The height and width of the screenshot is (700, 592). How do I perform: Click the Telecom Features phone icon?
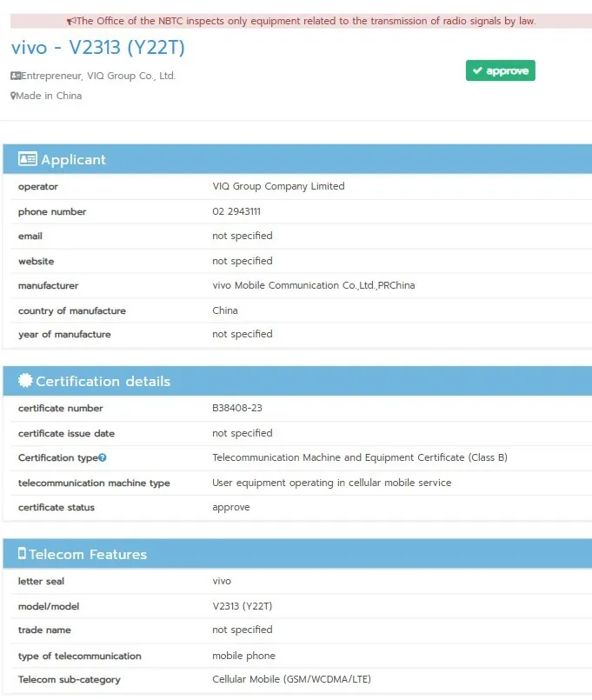pos(22,554)
